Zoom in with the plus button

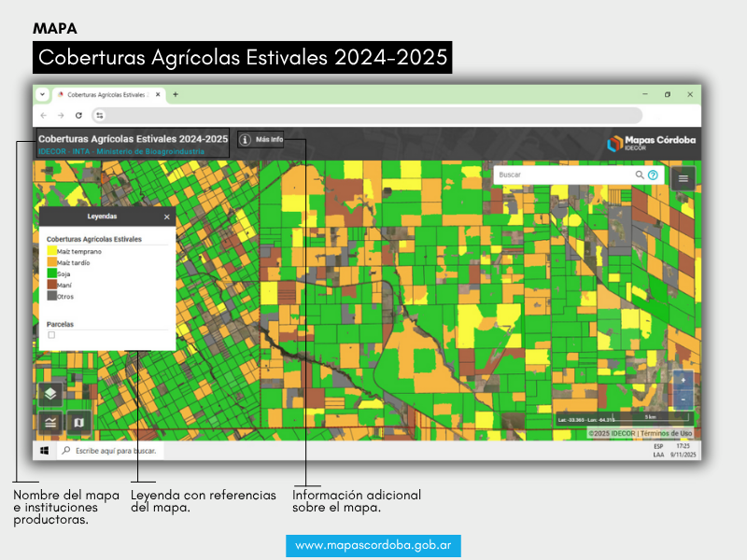pos(684,381)
